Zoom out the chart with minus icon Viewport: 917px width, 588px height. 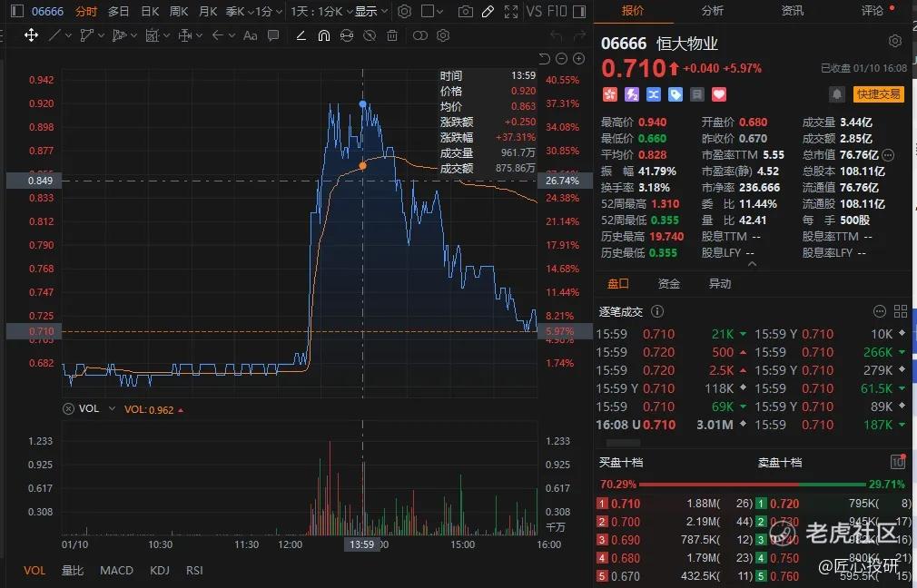click(561, 58)
